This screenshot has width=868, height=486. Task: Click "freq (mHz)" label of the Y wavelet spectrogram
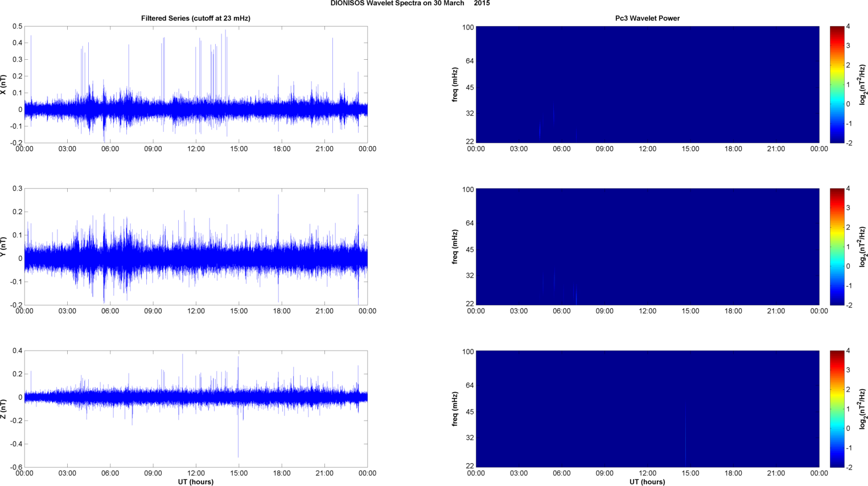(455, 247)
